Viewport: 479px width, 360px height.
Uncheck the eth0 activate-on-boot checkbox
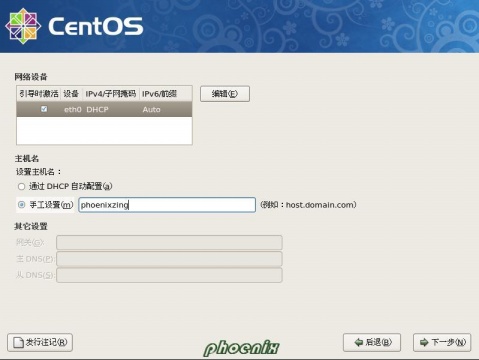[44, 109]
